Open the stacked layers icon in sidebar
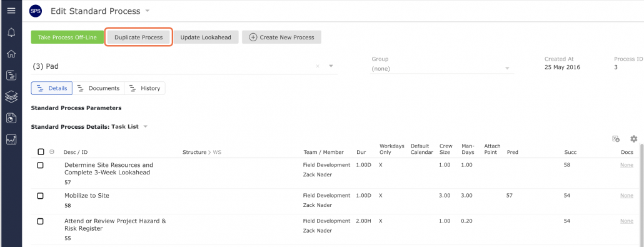 11,96
